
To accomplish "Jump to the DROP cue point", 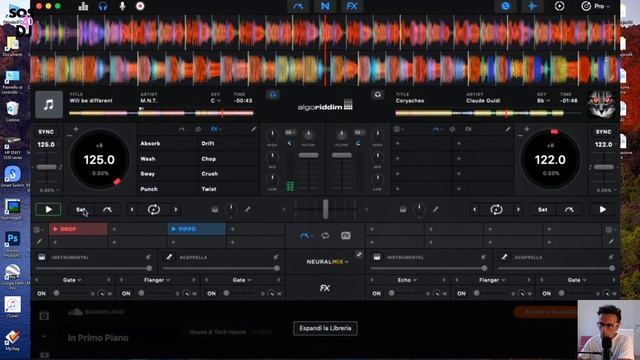I will click(78, 229).
